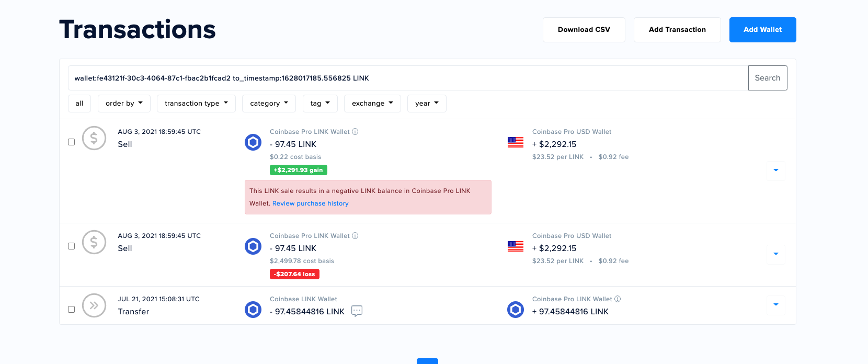Open the transaction type filter
This screenshot has width=868, height=364.
[x=196, y=104]
